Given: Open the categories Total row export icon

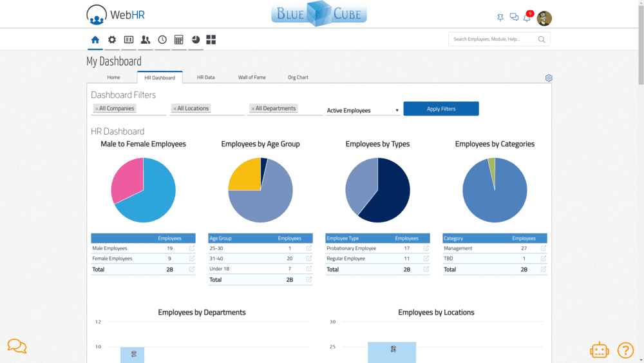Looking at the screenshot, I should tap(543, 270).
